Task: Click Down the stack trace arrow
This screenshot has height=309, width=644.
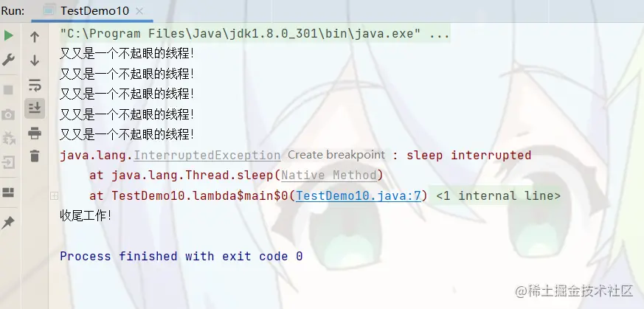Action: coord(35,60)
